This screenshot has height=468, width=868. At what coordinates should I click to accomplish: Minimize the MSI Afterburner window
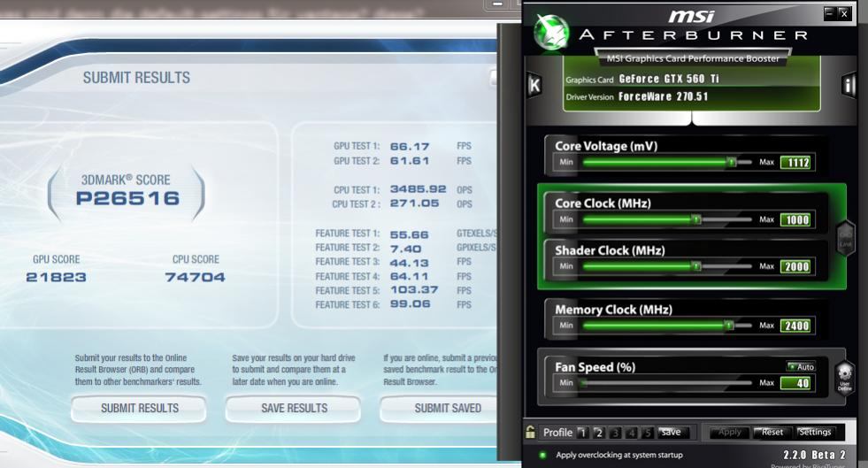(x=829, y=12)
